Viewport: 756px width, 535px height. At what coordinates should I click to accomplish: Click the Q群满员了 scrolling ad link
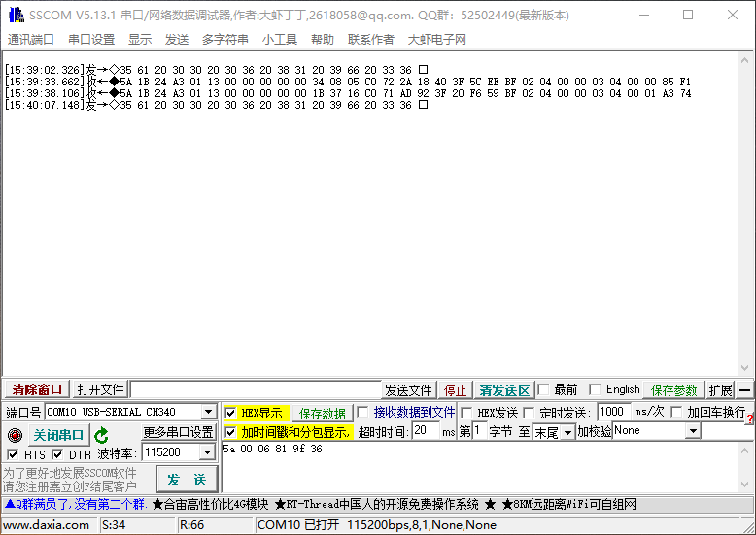[75, 504]
